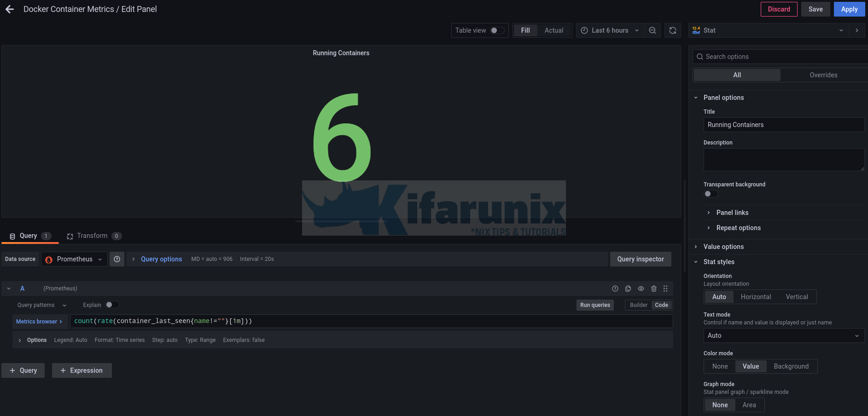Select the Overrides tab

tap(823, 75)
